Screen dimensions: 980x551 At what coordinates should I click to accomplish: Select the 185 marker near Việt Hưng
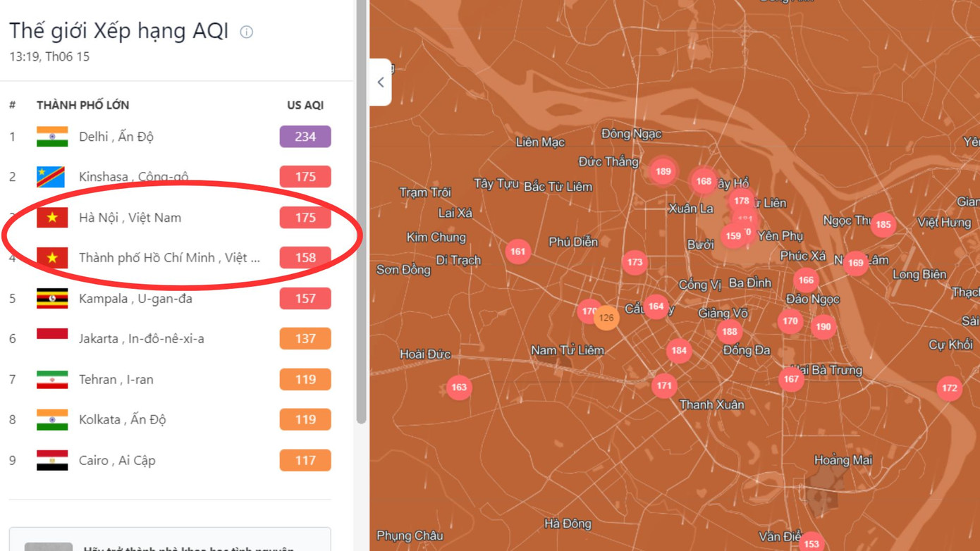tap(883, 225)
